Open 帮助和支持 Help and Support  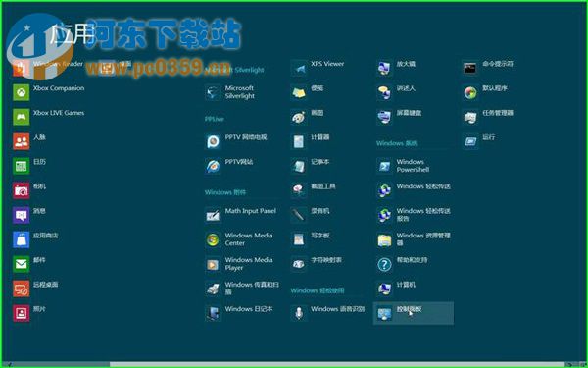pos(403,264)
